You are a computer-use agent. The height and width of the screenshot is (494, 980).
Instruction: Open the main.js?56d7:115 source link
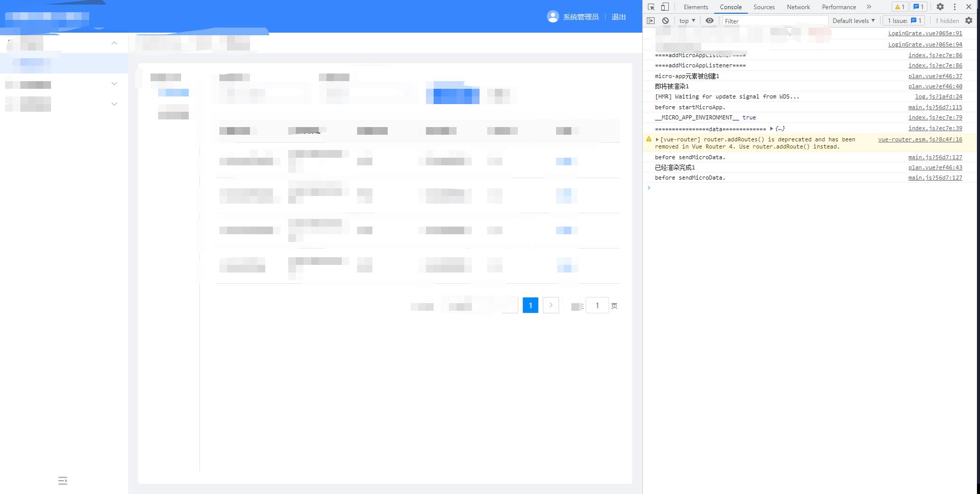(935, 107)
